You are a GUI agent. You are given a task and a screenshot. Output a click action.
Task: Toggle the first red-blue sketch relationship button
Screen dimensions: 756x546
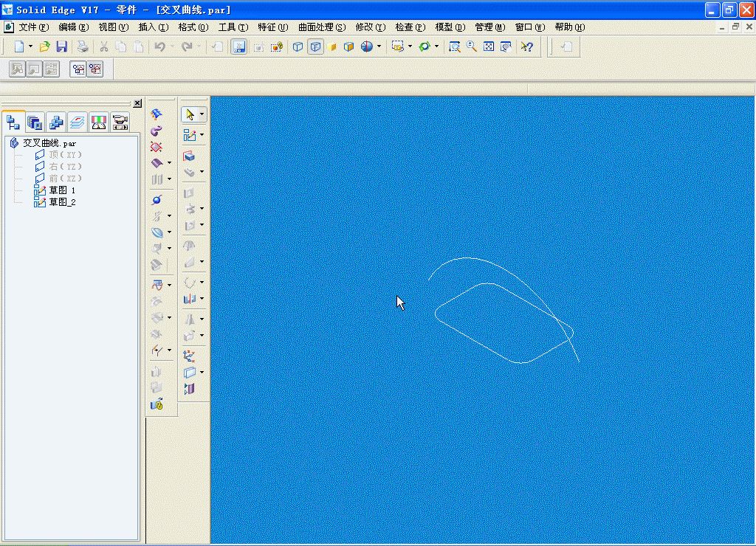[x=78, y=69]
